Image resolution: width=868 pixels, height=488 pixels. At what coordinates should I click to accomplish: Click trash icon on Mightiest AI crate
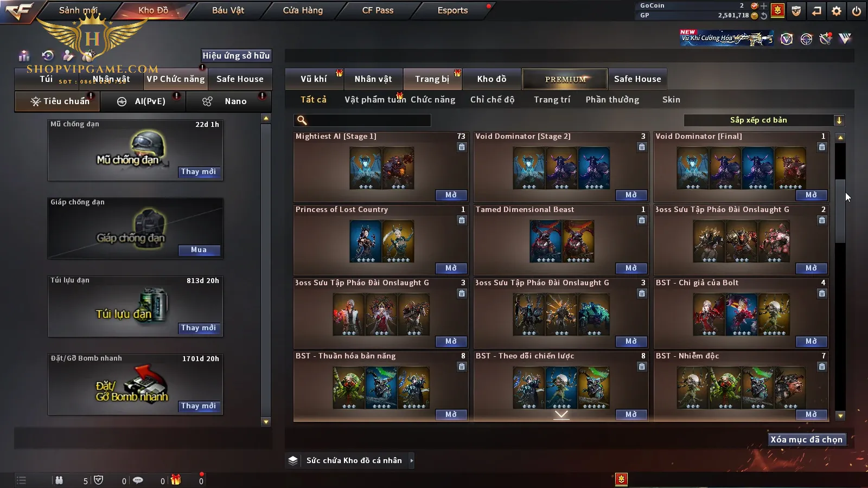pyautogui.click(x=462, y=147)
